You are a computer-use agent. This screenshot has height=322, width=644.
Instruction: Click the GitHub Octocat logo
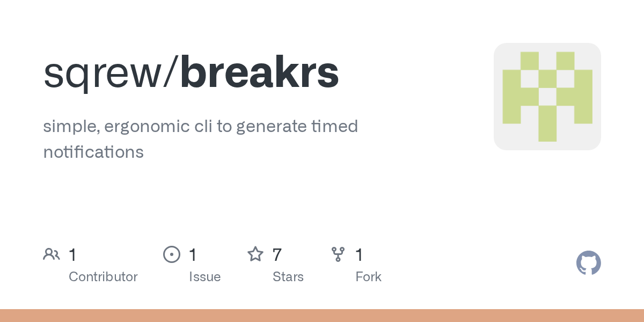pyautogui.click(x=588, y=263)
